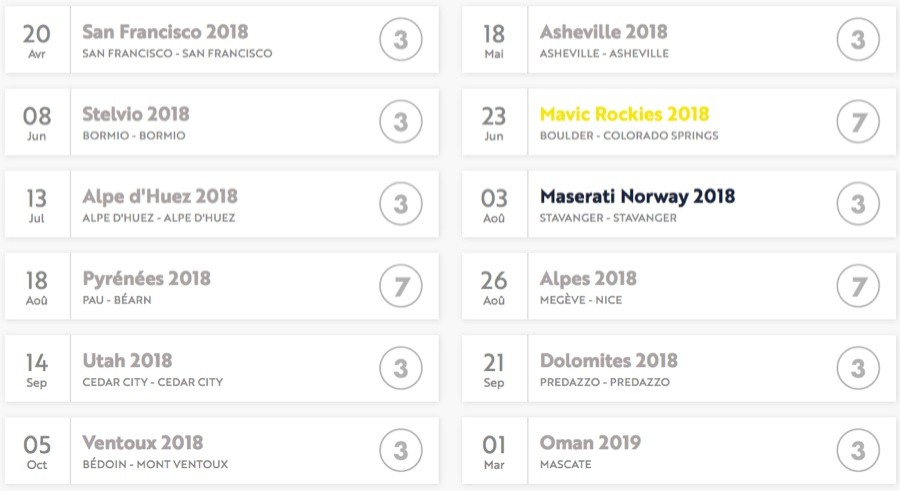Click the 3-day badge for San Francisco 2018

click(401, 40)
